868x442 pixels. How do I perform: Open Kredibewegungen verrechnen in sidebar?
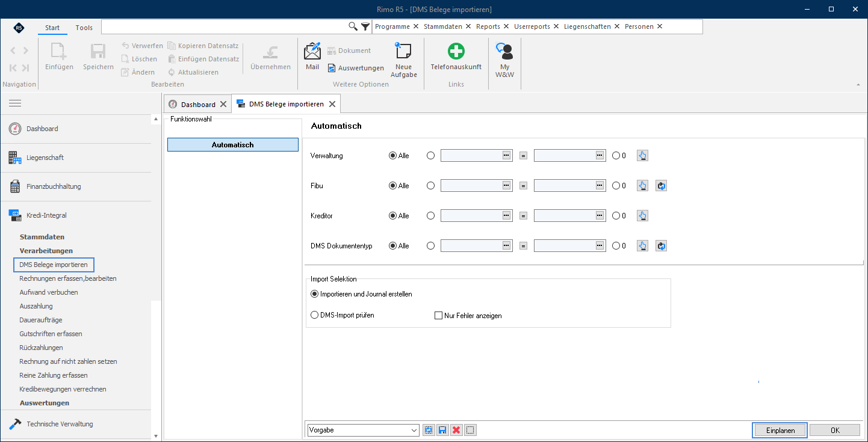click(x=63, y=389)
